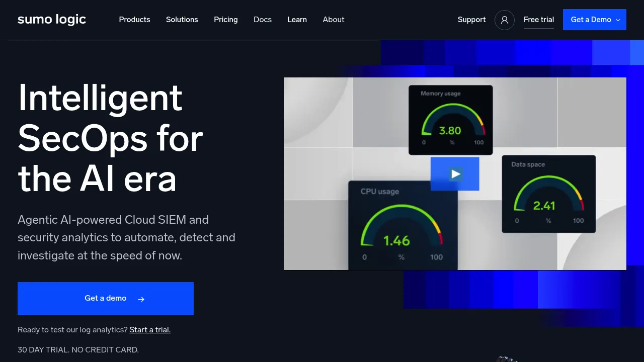Click the Support link

coord(472,20)
